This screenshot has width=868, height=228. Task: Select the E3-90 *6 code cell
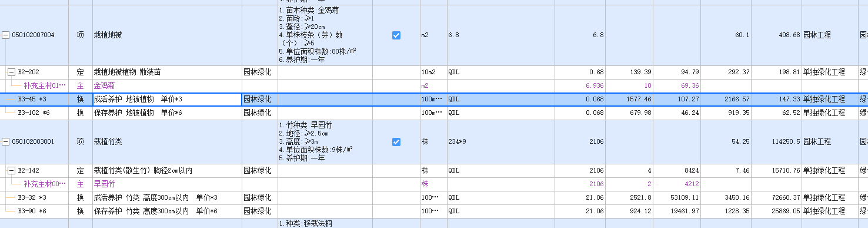coord(32,211)
